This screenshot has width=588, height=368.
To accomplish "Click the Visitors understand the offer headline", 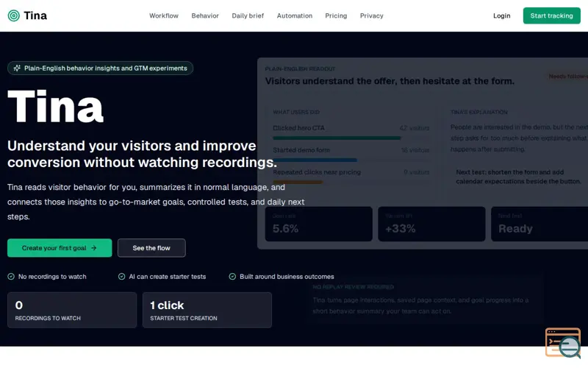I will click(x=390, y=81).
